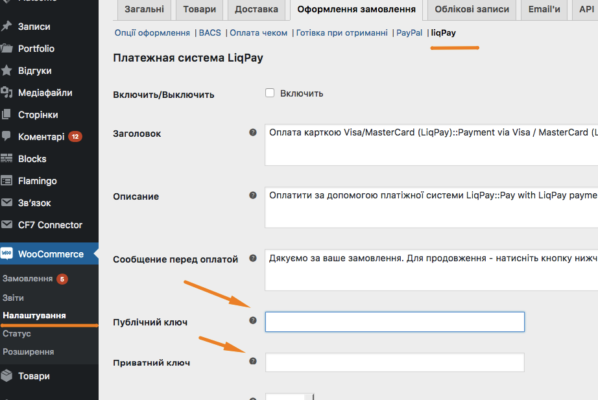Open the BACS payment section link

[210, 33]
